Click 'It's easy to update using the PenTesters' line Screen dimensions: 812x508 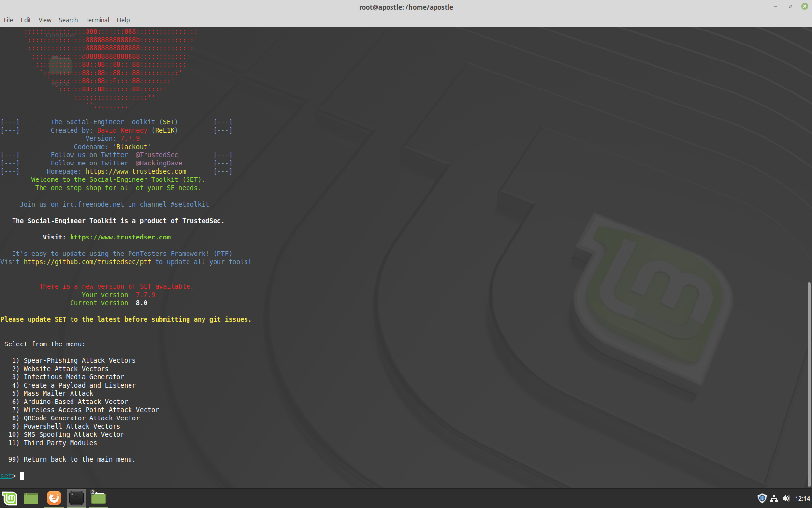coord(122,254)
